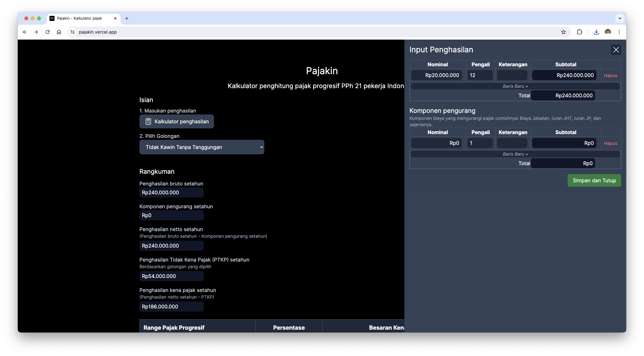Add Baris Baru under Komponen pengurang
This screenshot has height=356, width=644.
click(515, 154)
